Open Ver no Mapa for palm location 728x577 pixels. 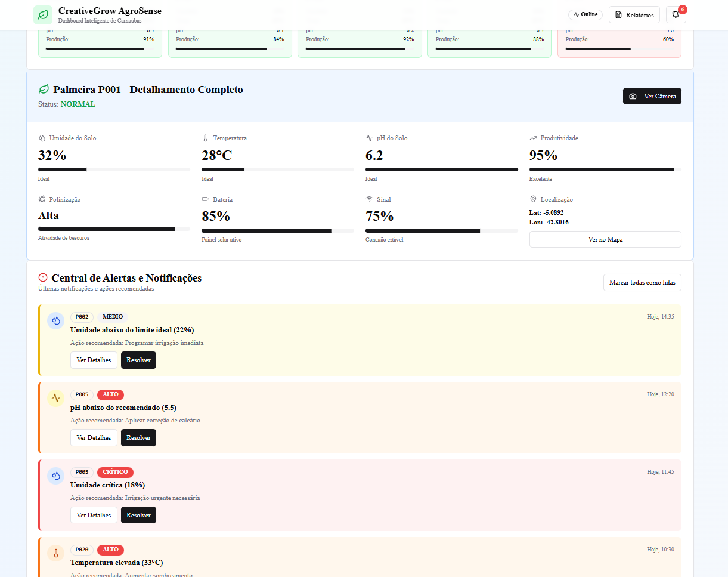pos(605,239)
